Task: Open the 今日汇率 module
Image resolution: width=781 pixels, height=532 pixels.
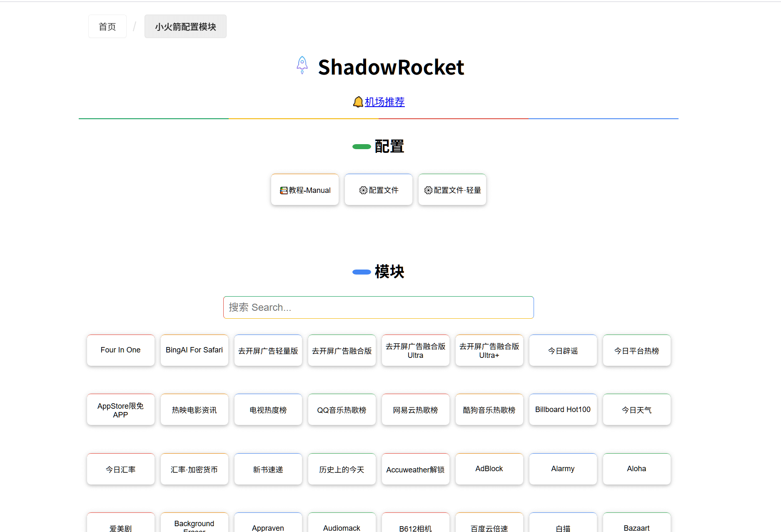Action: click(121, 469)
